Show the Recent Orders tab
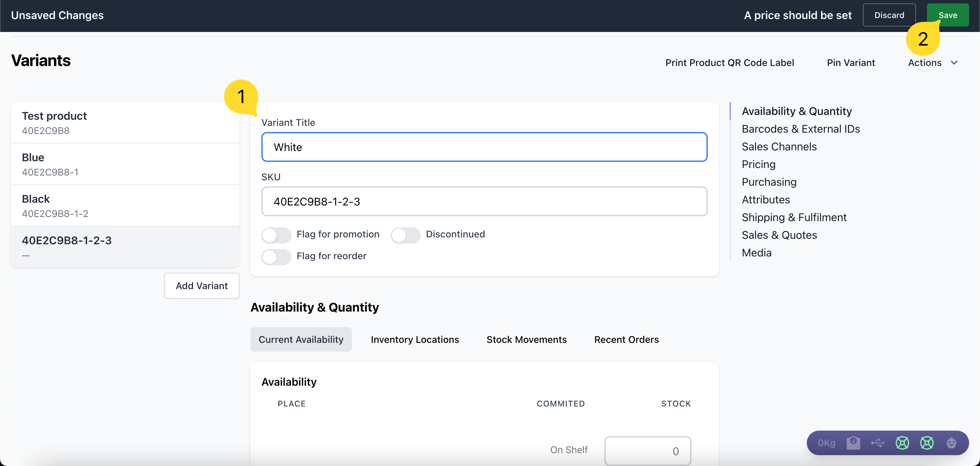Viewport: 980px width, 466px height. click(626, 339)
